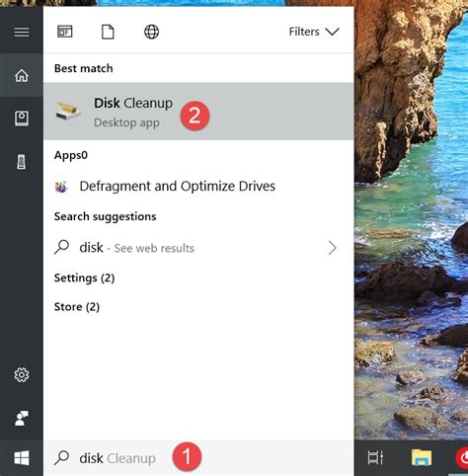Open Defragment and Optimize Drives
This screenshot has width=468, height=476.
(198, 187)
